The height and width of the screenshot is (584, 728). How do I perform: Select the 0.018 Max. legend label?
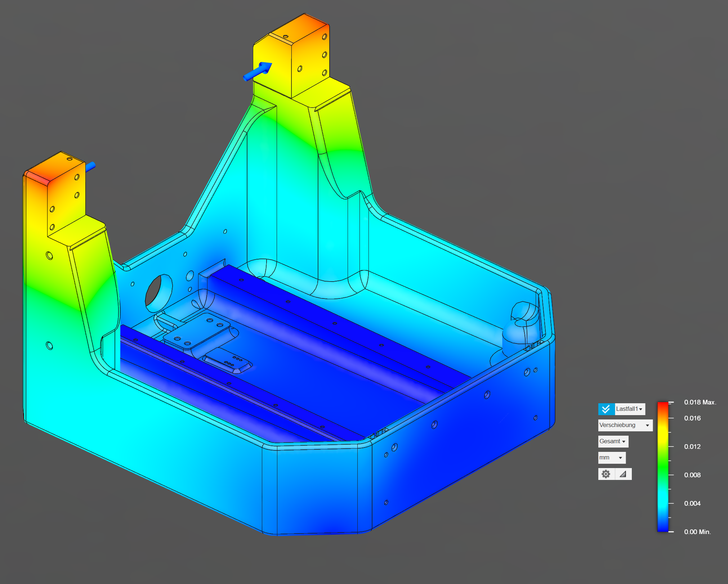[x=700, y=402]
